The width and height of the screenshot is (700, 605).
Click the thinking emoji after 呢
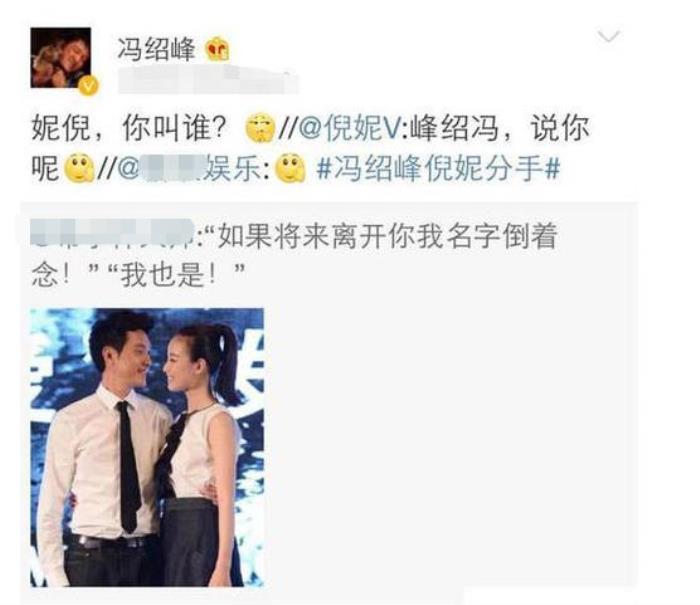79,169
